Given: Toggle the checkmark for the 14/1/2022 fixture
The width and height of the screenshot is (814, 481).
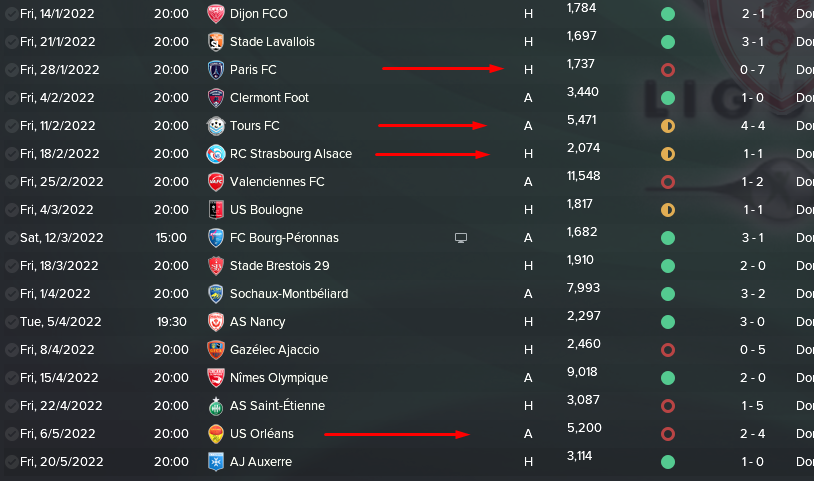Looking at the screenshot, I should [x=11, y=14].
